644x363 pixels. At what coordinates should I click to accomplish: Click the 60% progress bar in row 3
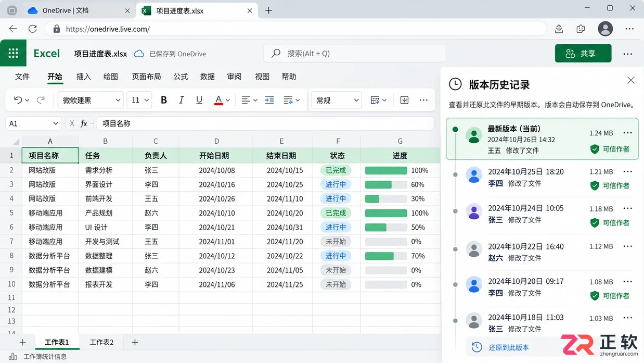point(386,184)
